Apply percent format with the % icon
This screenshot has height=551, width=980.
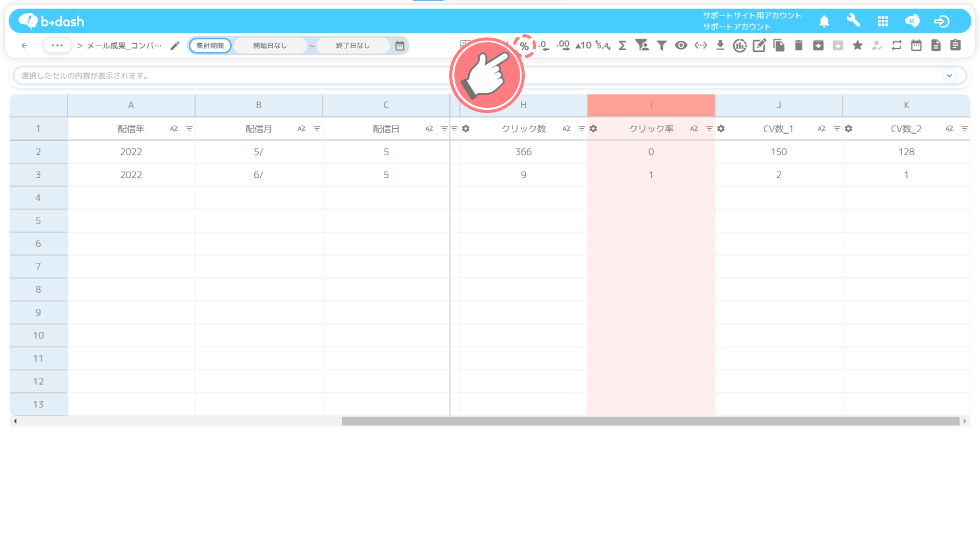524,46
